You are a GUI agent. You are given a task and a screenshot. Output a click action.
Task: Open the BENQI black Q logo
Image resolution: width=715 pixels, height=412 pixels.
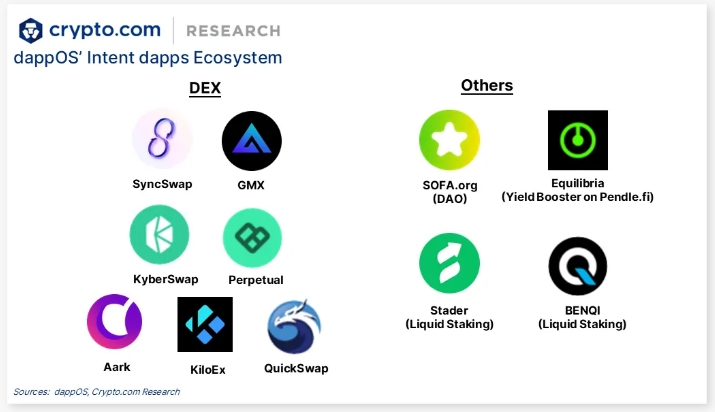click(578, 266)
